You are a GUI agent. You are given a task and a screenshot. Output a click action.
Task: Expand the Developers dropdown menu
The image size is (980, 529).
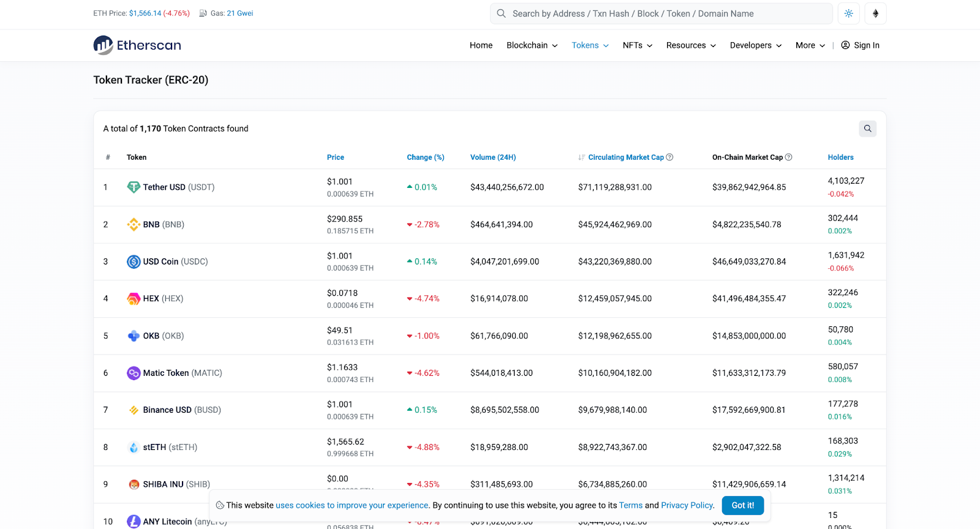[756, 45]
